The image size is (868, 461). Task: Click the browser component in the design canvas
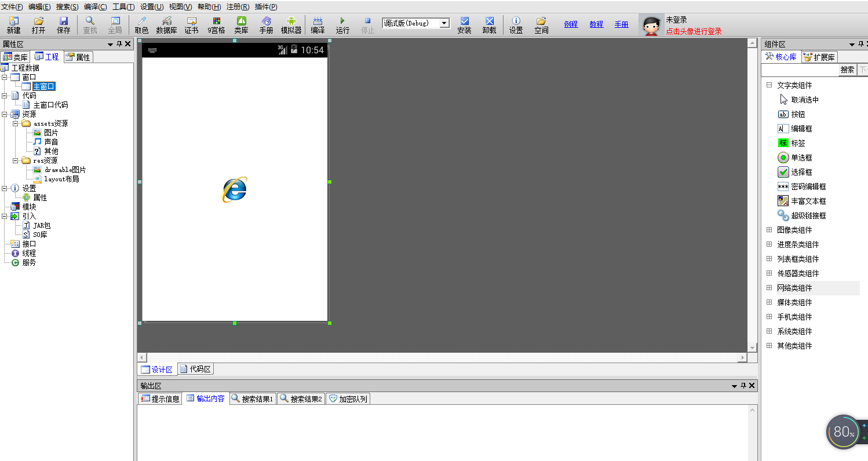[235, 189]
